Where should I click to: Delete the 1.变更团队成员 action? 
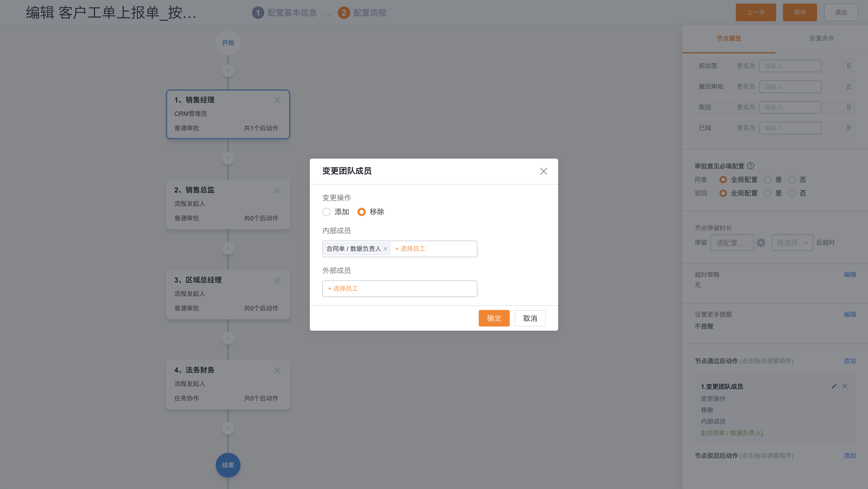[844, 386]
